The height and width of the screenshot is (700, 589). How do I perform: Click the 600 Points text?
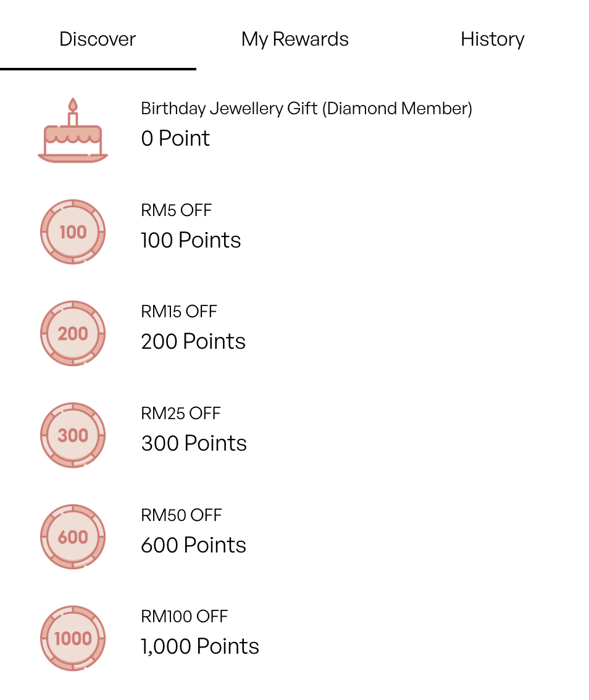click(x=193, y=545)
